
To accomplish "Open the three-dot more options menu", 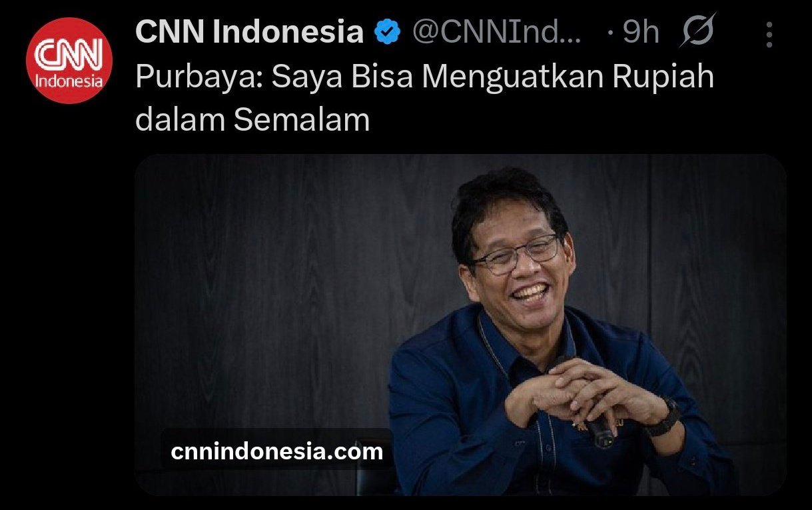I will [769, 34].
